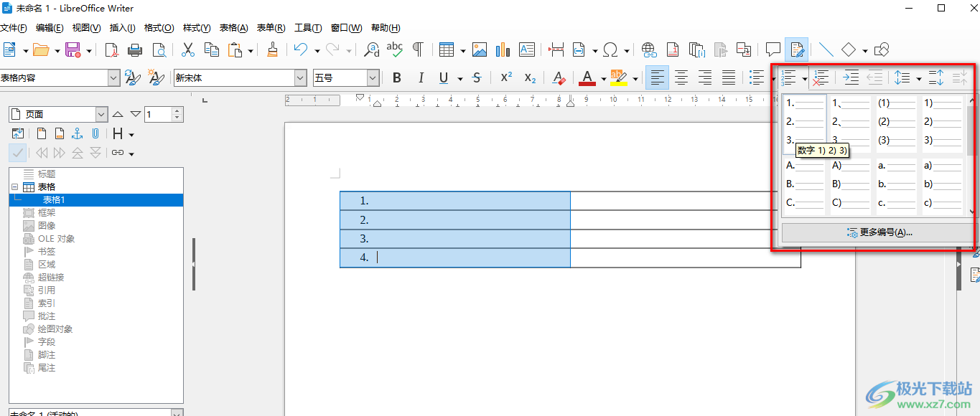
Task: Click the Superscript x² icon
Action: [506, 77]
